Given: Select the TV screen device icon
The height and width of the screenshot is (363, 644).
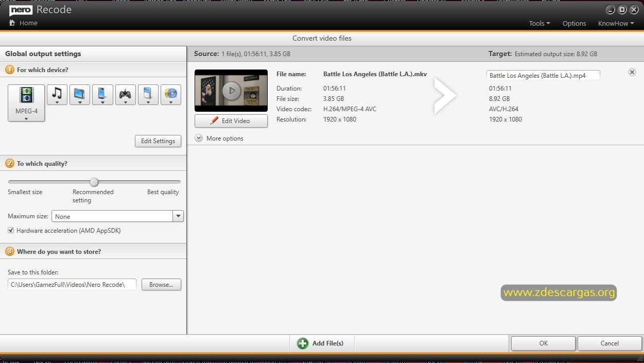Looking at the screenshot, I should point(80,95).
